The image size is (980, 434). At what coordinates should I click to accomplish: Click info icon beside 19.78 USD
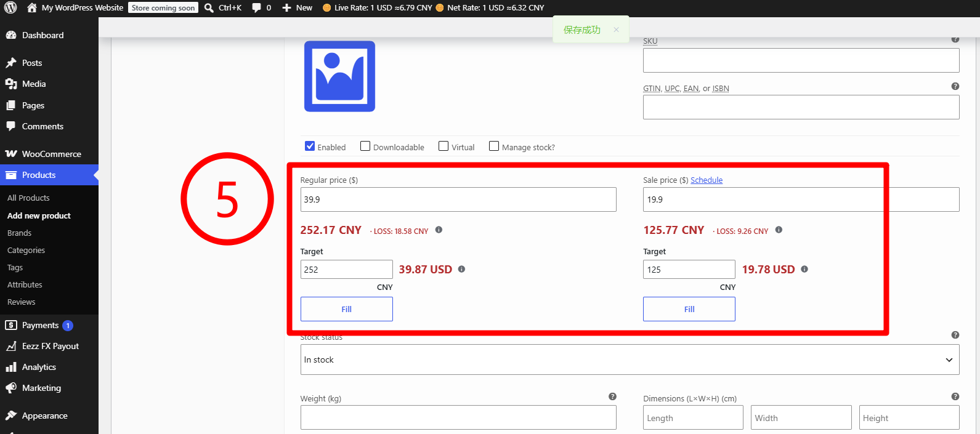pos(804,269)
